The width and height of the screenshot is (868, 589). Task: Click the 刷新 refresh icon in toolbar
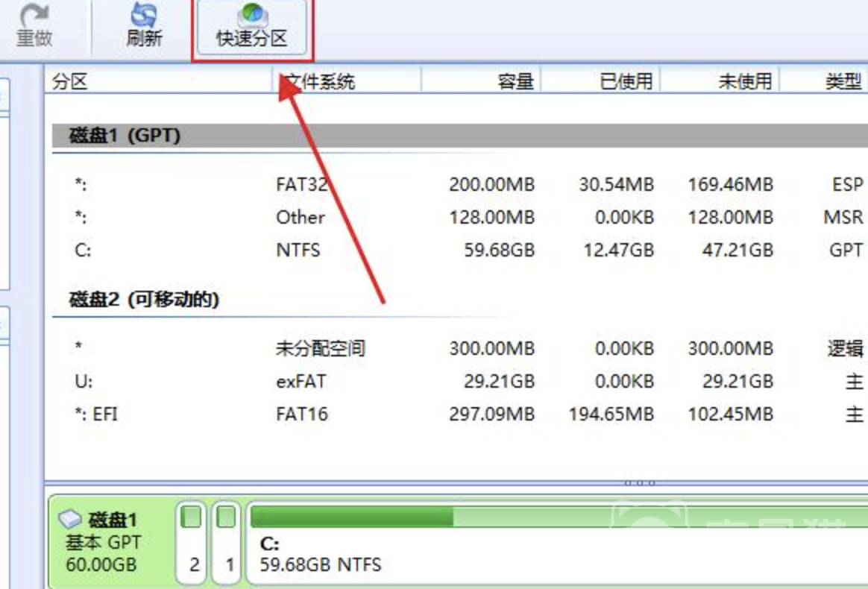[144, 15]
